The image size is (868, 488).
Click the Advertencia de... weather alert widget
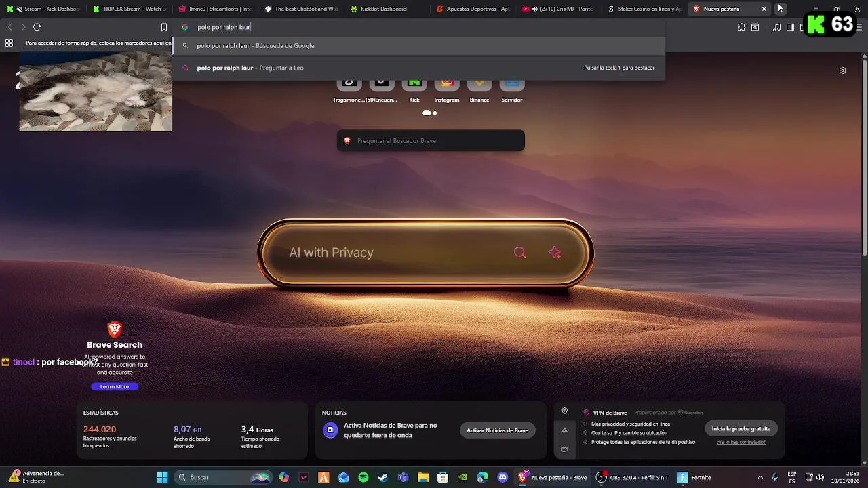click(37, 477)
